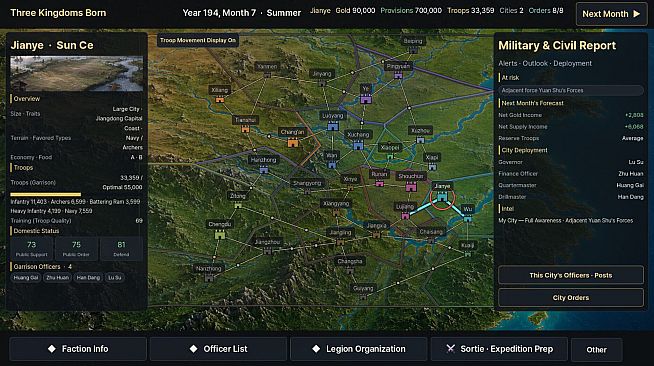Select the Luoyang city castle icon

pos(333,126)
